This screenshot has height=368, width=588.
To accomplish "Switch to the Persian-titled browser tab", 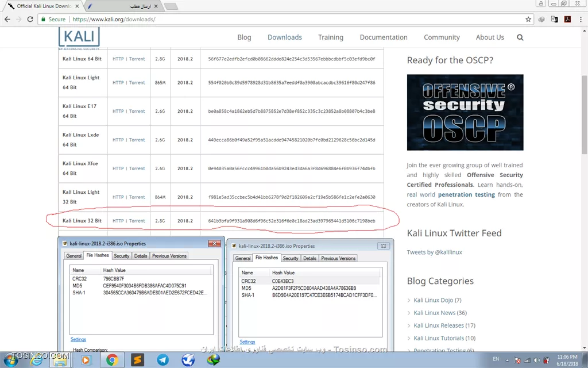I will tap(124, 6).
